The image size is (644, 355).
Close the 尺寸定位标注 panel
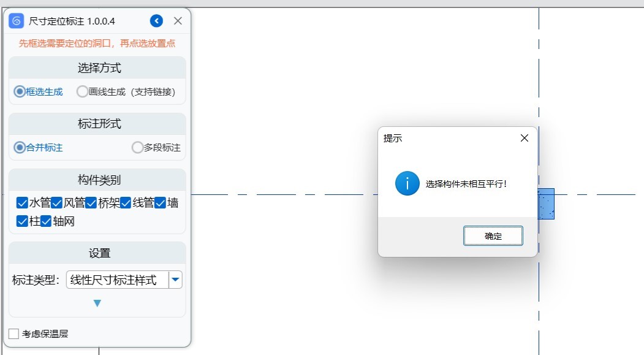[178, 21]
